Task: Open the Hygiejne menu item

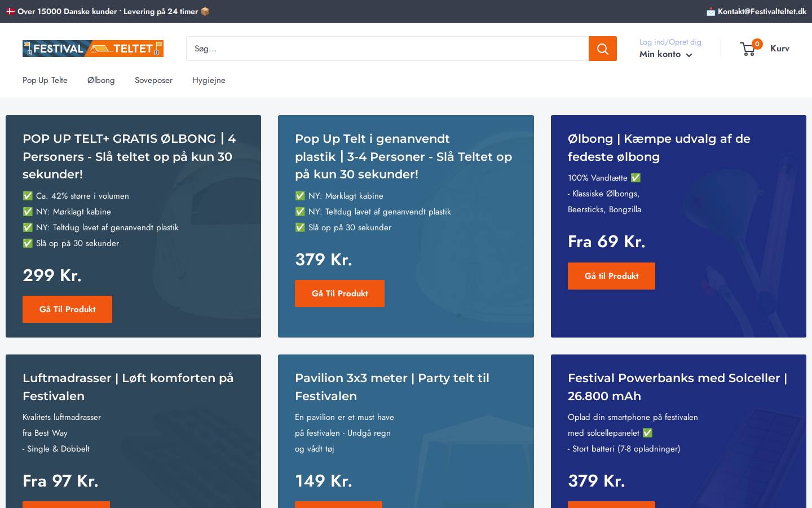Action: coord(209,80)
